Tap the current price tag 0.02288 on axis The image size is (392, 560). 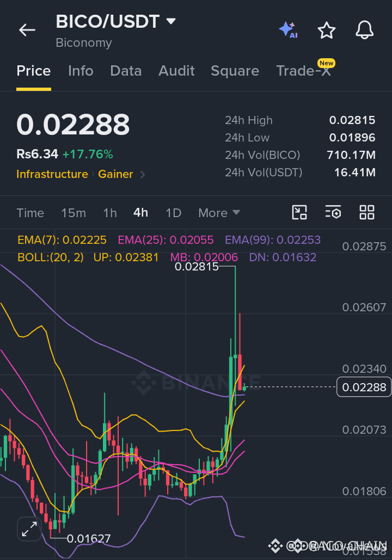(364, 387)
